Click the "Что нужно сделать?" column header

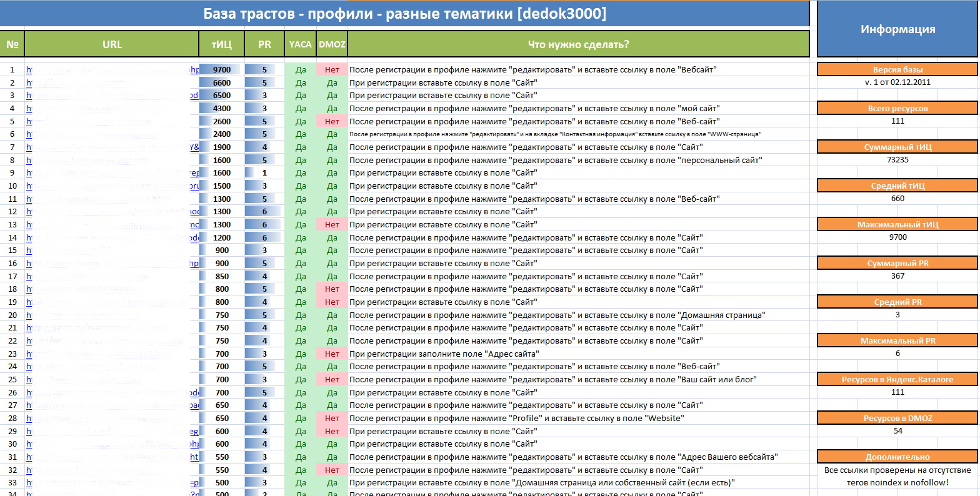(x=579, y=44)
